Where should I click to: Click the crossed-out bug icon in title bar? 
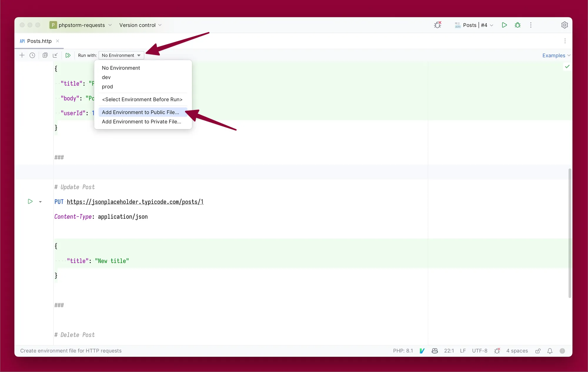438,25
